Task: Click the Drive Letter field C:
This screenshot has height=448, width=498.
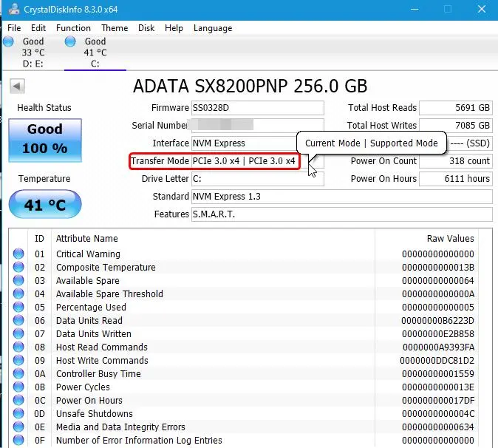Action: tap(258, 179)
